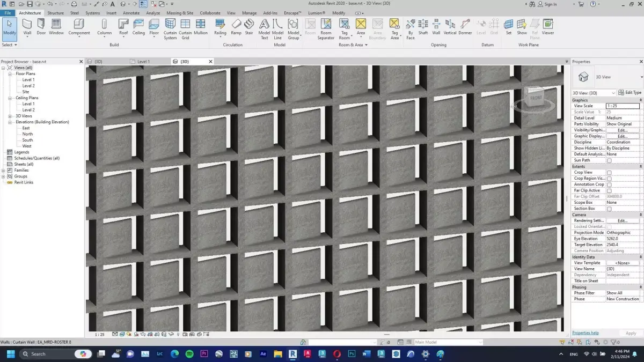
Task: Select the Railing tool
Action: click(x=220, y=27)
